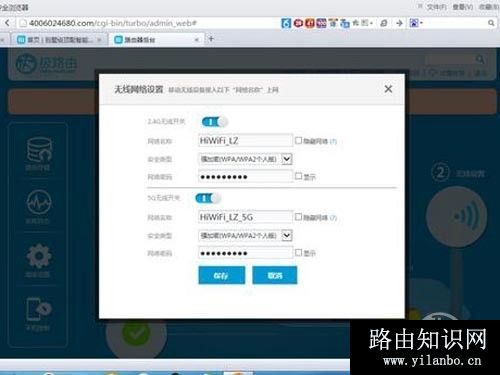
Task: Click the go-forward arrow in address bar
Action: point(399,23)
